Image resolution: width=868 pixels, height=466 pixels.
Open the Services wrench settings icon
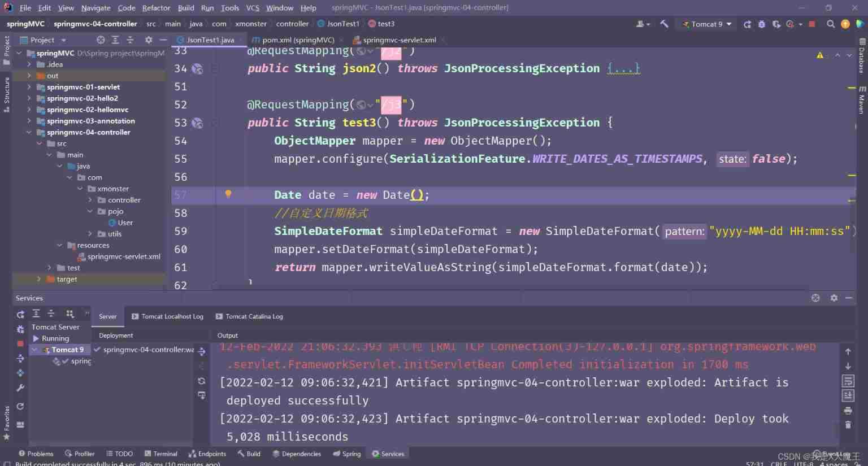[20, 388]
